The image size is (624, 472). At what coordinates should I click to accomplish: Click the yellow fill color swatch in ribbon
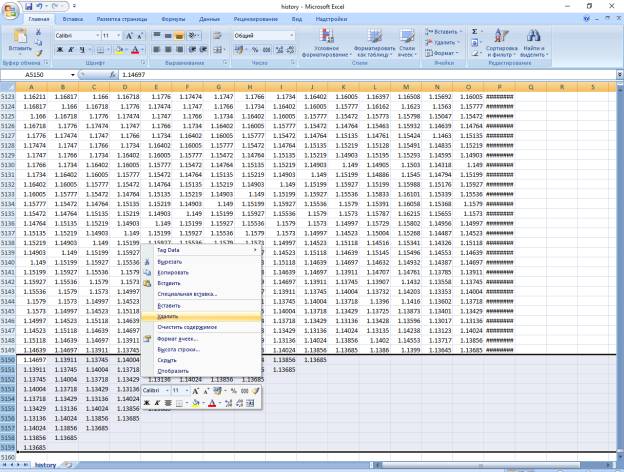(119, 49)
